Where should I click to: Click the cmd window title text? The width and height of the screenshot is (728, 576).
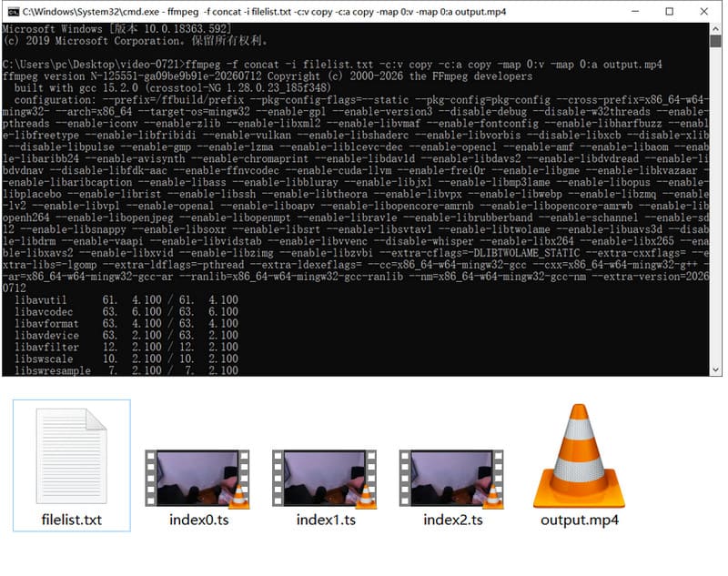click(264, 12)
